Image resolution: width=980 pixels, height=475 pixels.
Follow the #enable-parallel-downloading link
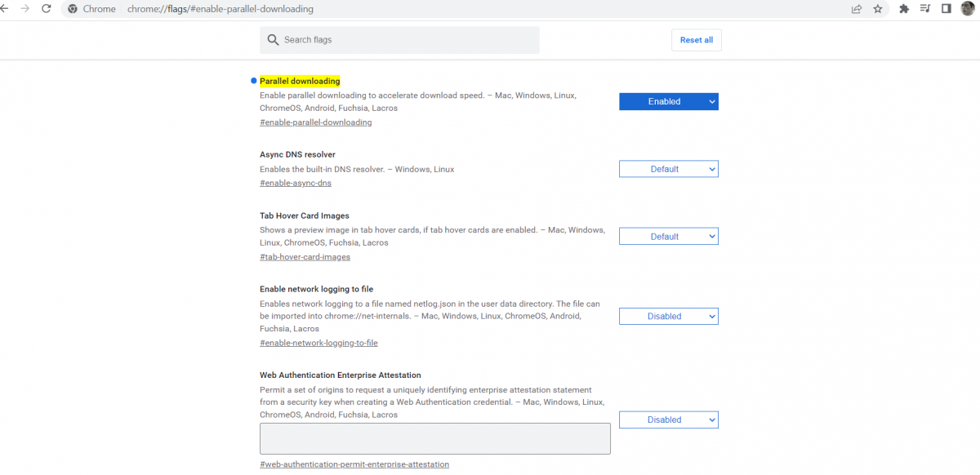(315, 122)
